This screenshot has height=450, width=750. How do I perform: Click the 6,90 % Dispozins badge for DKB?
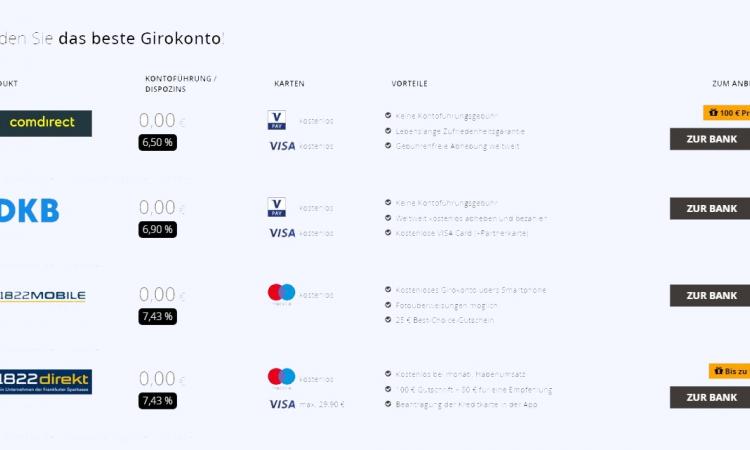[x=157, y=230]
